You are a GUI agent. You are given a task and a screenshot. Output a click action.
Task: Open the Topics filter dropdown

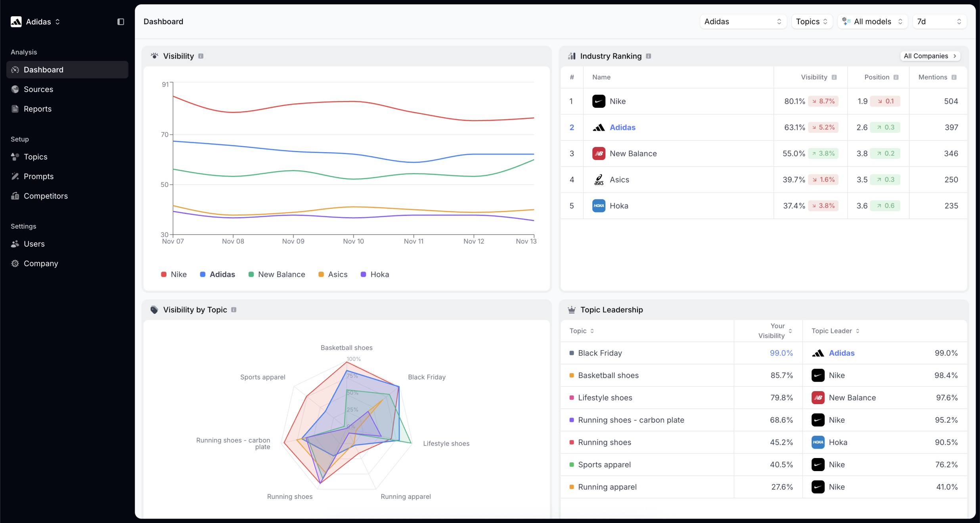[x=812, y=21]
